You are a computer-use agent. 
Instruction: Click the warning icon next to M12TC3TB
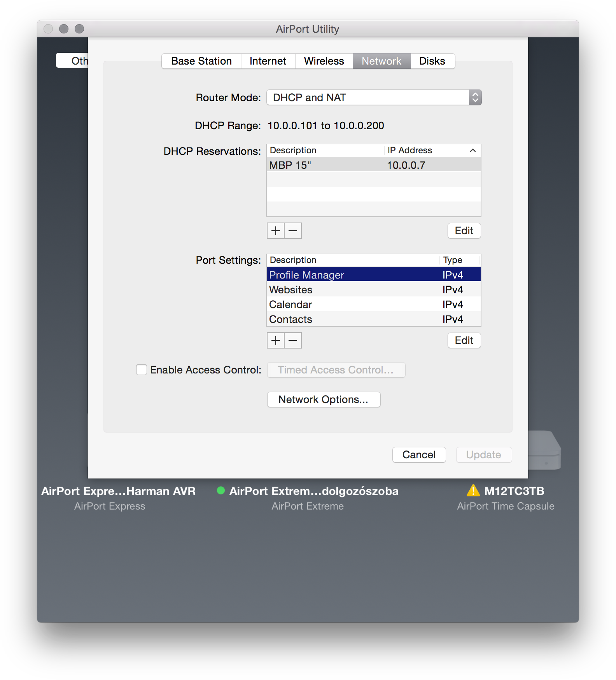473,491
